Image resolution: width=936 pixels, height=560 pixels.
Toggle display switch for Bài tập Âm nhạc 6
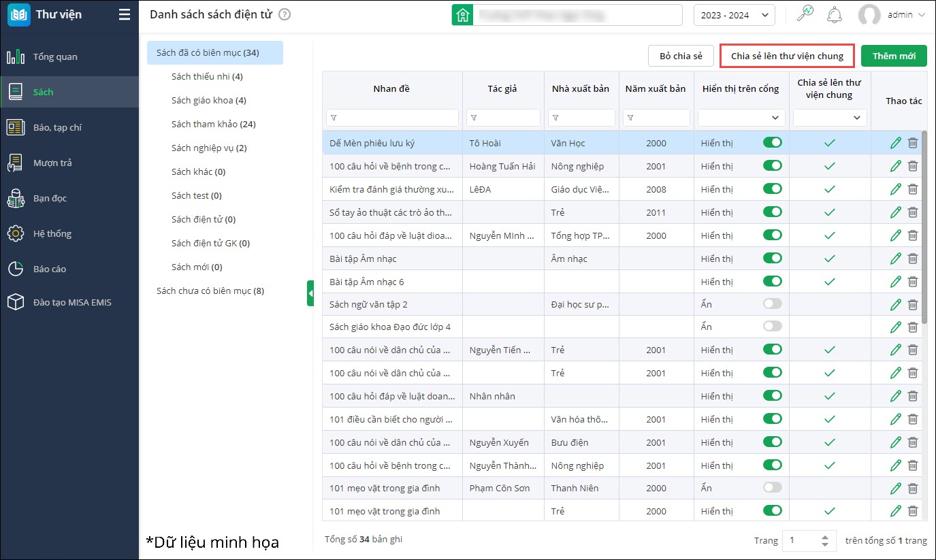tap(773, 282)
